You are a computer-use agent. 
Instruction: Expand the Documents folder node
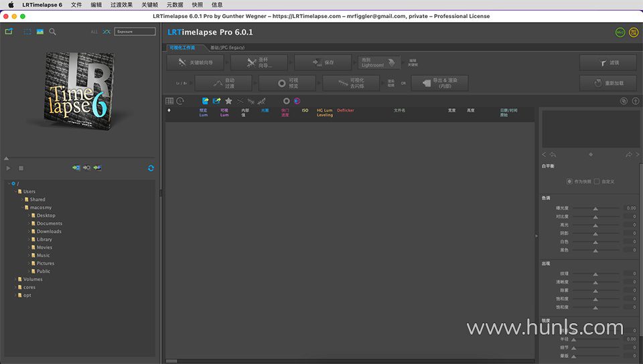[29, 223]
